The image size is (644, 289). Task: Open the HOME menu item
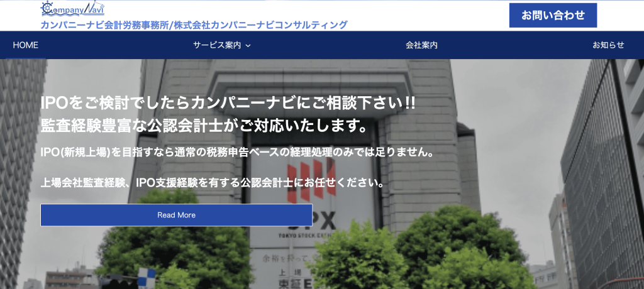[x=25, y=45]
